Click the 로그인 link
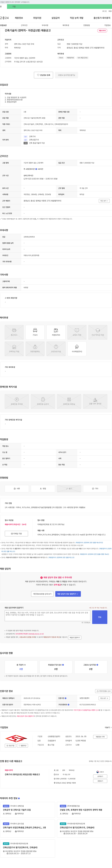The width and height of the screenshot is (112, 868). tap(105, 11)
